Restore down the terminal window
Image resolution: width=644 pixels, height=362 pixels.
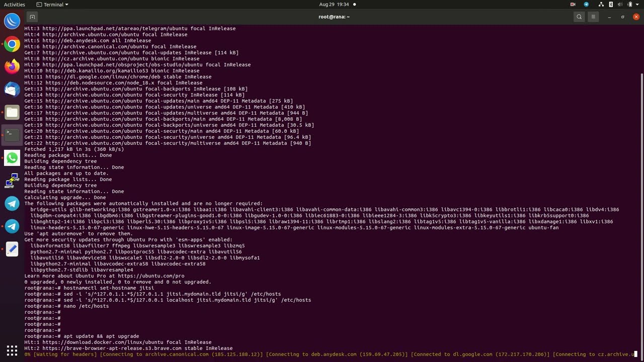pyautogui.click(x=622, y=17)
